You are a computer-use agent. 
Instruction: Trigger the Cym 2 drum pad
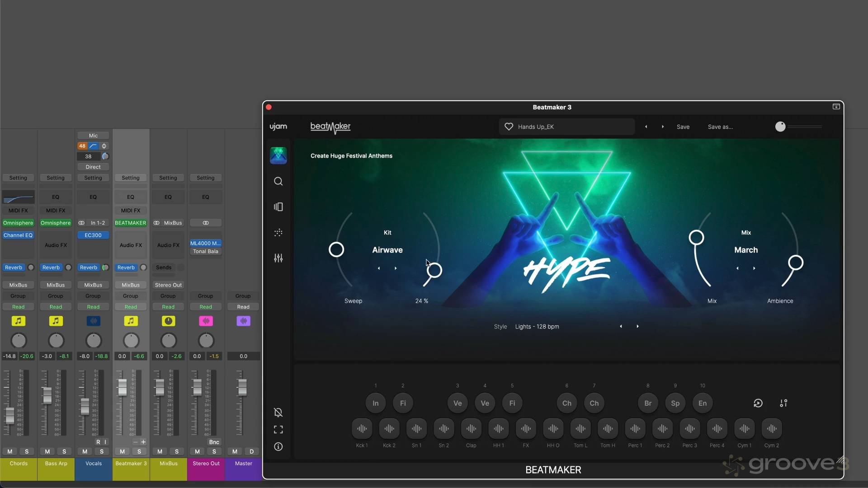(x=772, y=428)
